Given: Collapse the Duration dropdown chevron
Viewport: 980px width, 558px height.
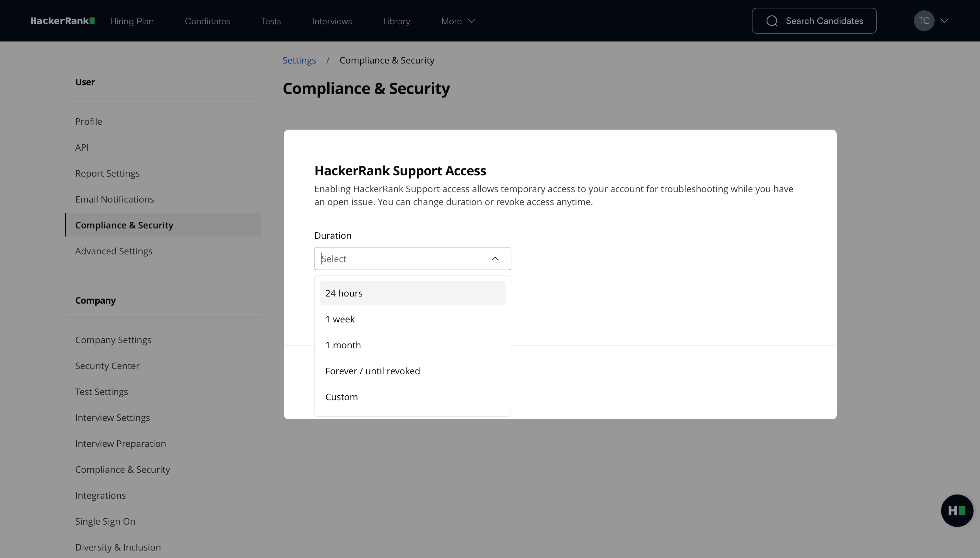Looking at the screenshot, I should [x=495, y=259].
